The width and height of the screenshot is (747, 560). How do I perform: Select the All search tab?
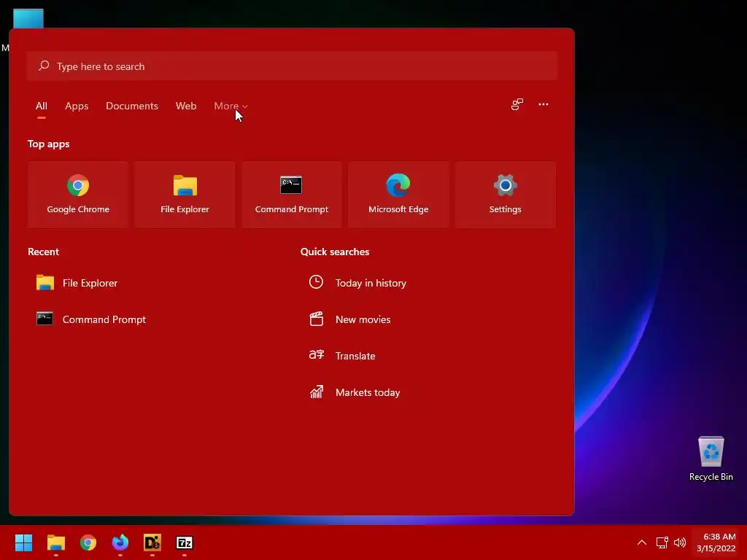[42, 106]
